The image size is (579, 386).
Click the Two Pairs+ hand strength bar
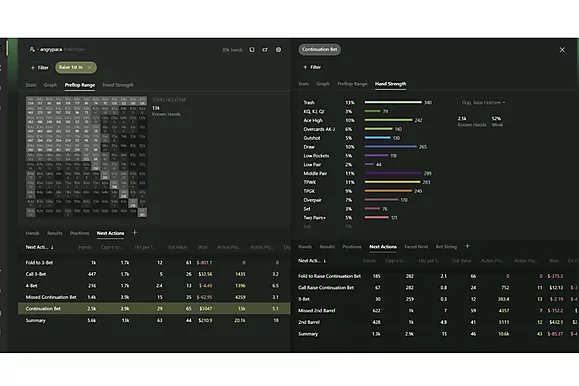(377, 218)
